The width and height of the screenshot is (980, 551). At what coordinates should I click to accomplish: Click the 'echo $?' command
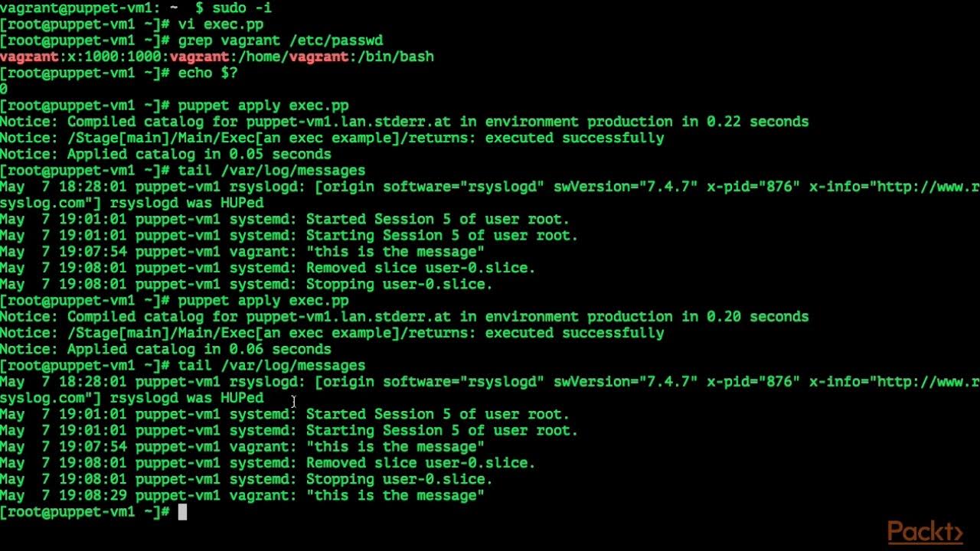(x=207, y=73)
